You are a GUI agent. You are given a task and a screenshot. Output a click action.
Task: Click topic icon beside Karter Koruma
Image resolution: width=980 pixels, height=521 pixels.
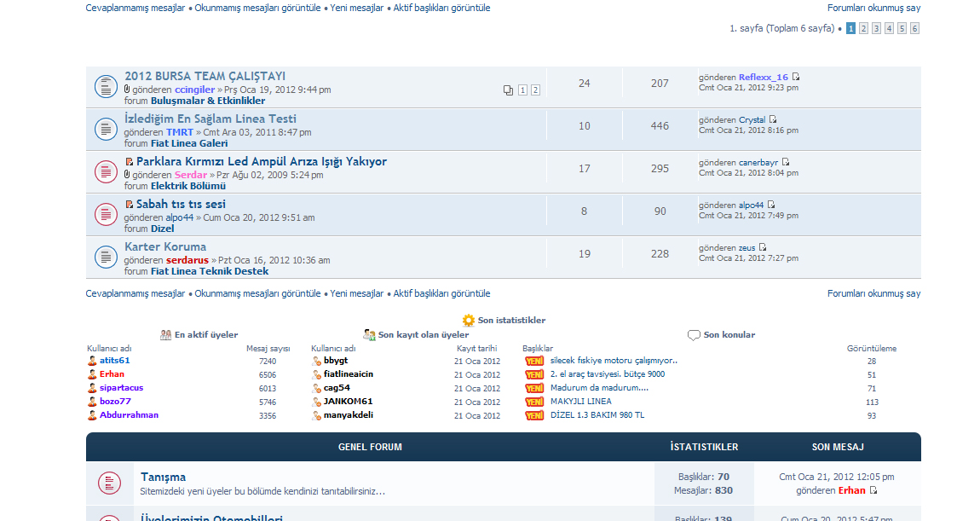coord(106,257)
